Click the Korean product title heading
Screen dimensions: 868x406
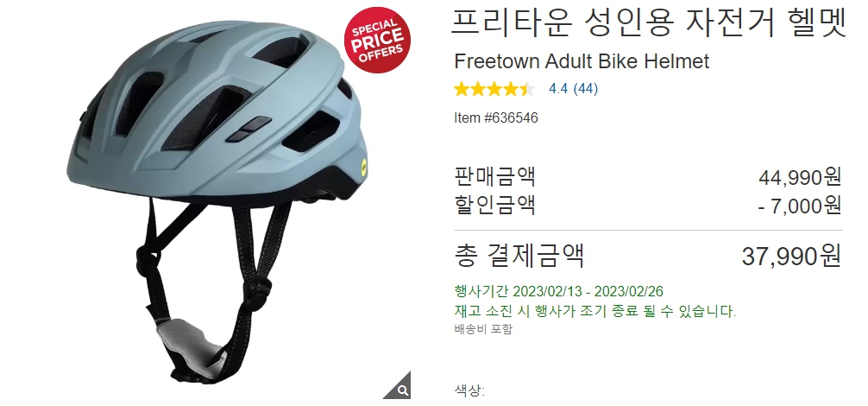(x=649, y=23)
